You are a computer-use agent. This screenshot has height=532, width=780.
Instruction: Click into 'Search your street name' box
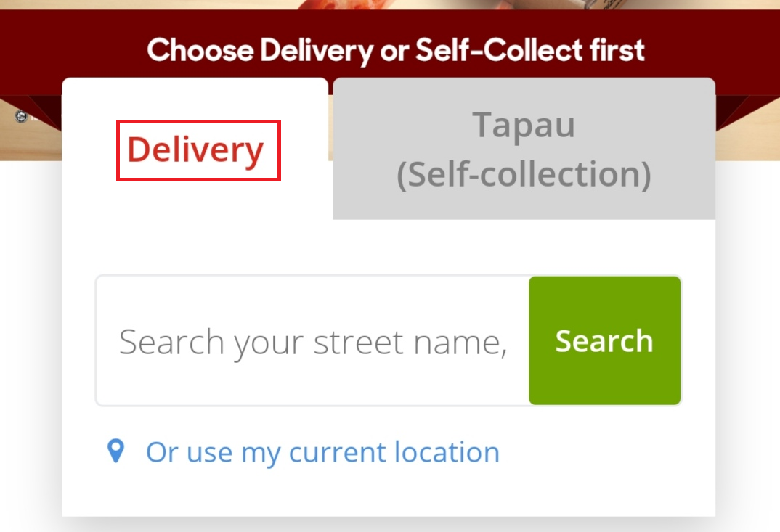(312, 341)
